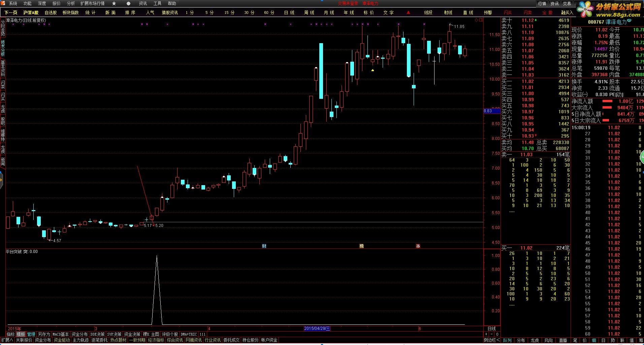Click the 管理 tab below chart

(x=31, y=334)
